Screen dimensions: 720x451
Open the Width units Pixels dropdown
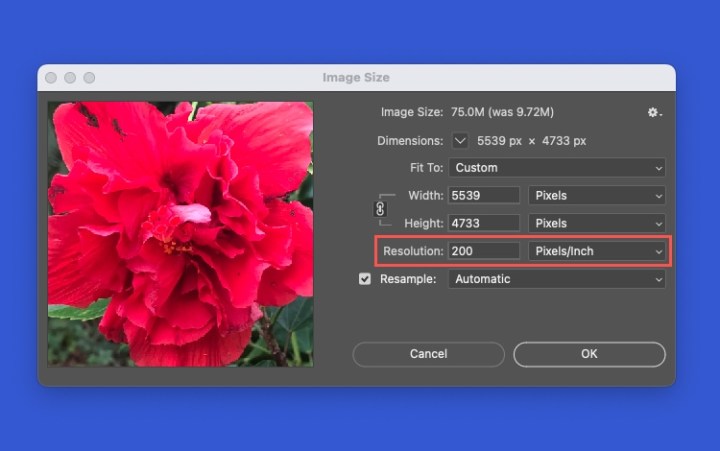597,196
